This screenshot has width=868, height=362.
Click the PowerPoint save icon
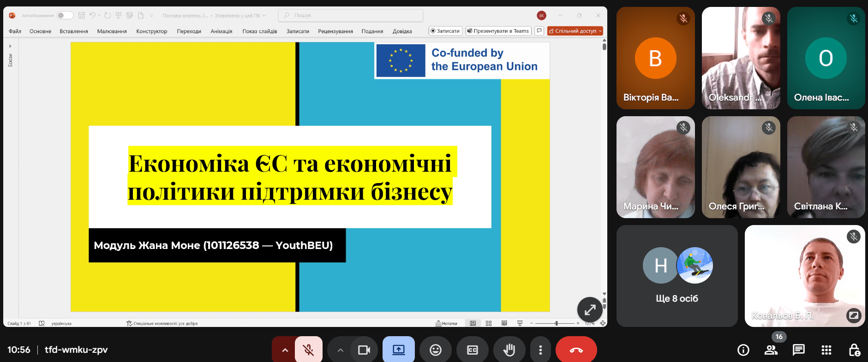82,15
